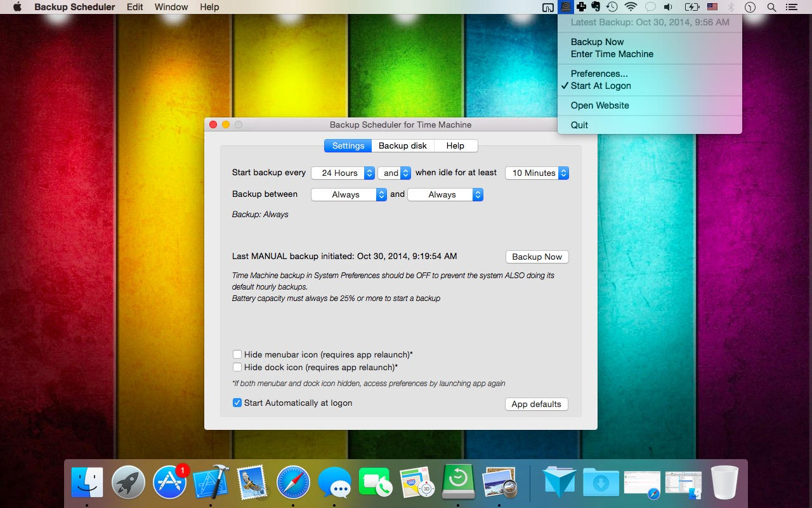This screenshot has width=812, height=508.
Task: Toggle Start At Logon in menubar menu
Action: point(650,86)
